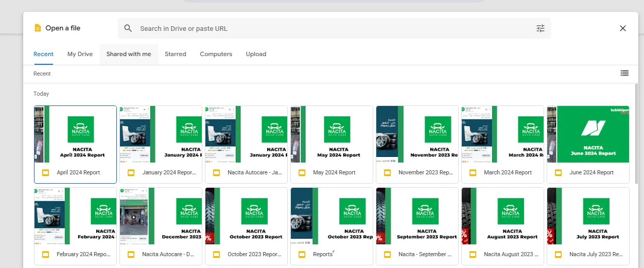Click the Slides icon beside Open a file
Viewport: 644px width, 268px height.
37,28
